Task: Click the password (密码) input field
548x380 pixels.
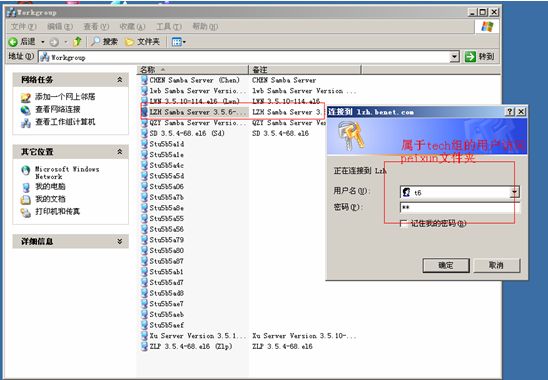Action: tap(460, 208)
